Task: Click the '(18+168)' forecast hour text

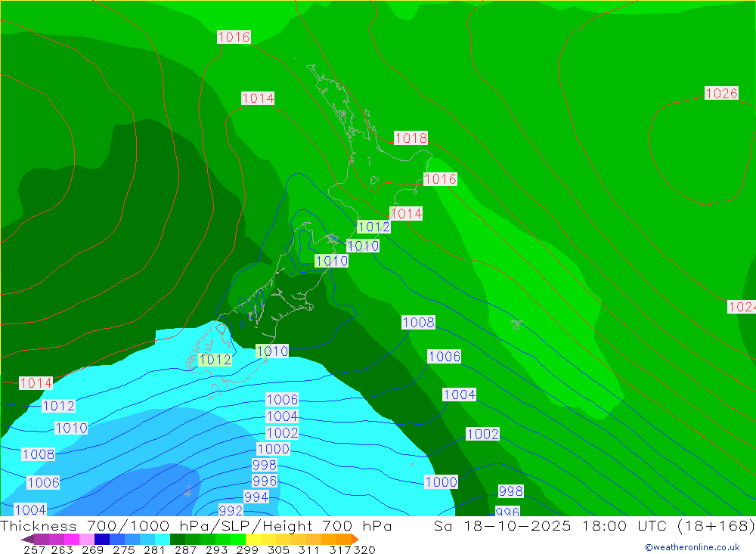Action: [715, 525]
